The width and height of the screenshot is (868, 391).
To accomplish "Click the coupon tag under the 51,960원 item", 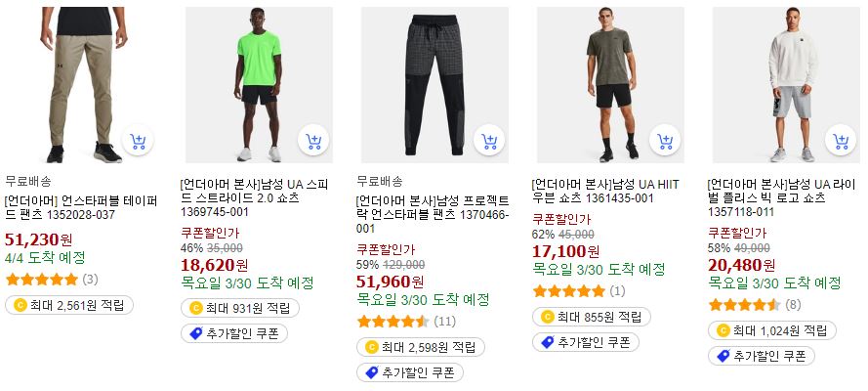I will point(410,372).
